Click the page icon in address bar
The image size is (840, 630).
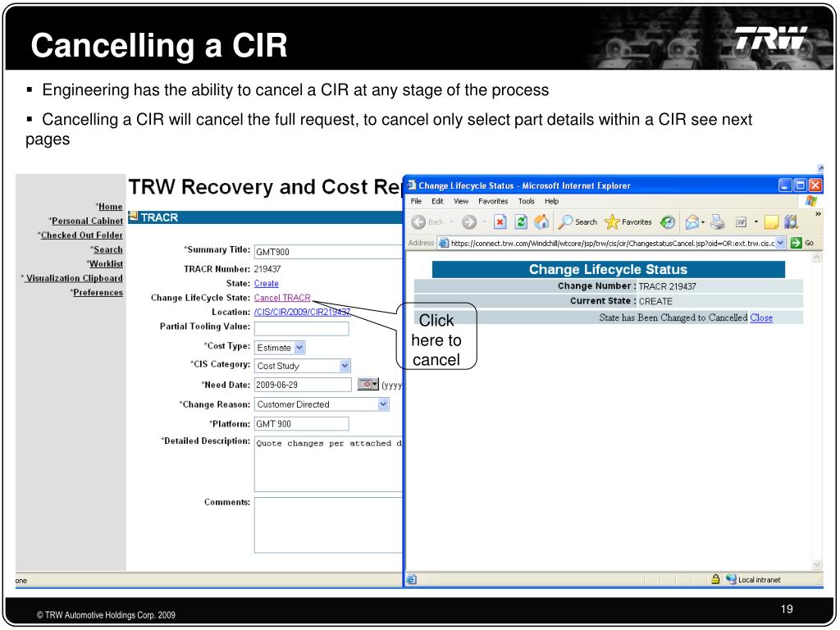point(444,243)
